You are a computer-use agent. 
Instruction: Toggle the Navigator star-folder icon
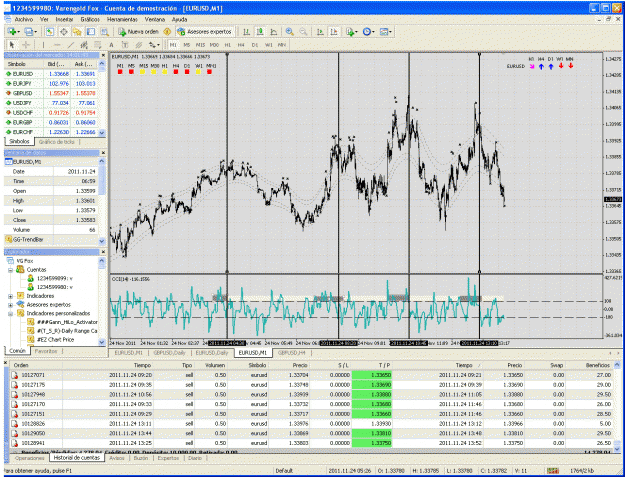(x=77, y=32)
